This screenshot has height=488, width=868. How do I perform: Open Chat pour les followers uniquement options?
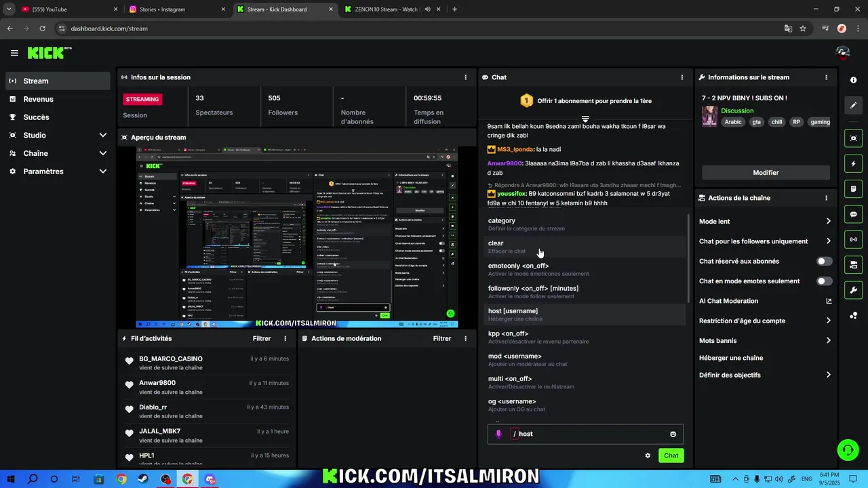click(x=828, y=241)
